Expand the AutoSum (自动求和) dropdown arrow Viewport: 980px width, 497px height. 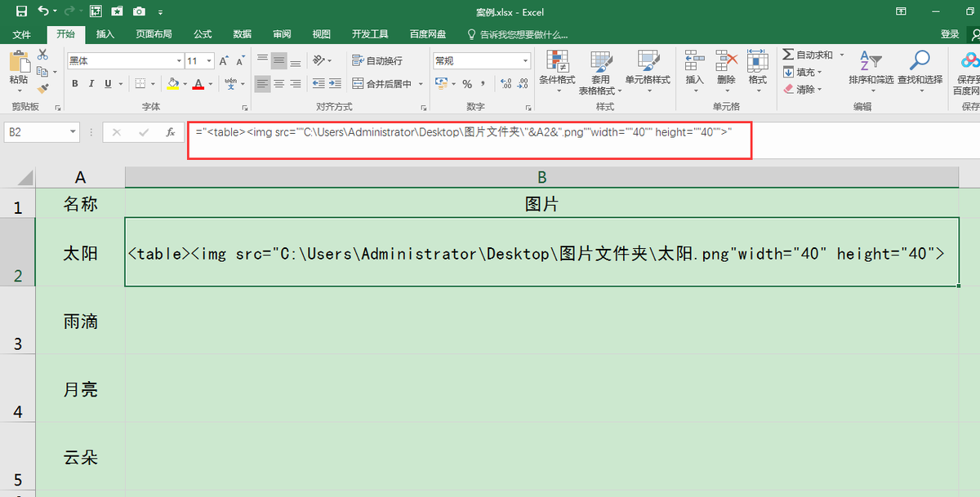[843, 55]
